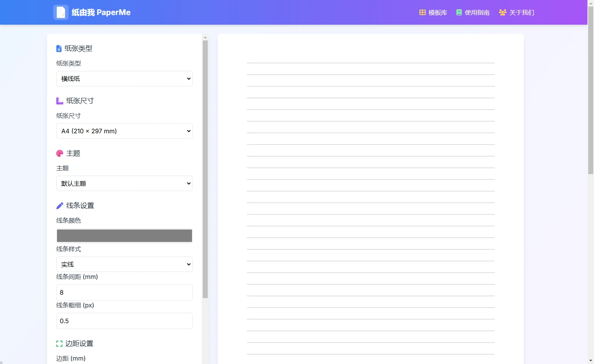This screenshot has width=594, height=364.
Task: Go to the 使用指南 menu item
Action: (x=477, y=13)
